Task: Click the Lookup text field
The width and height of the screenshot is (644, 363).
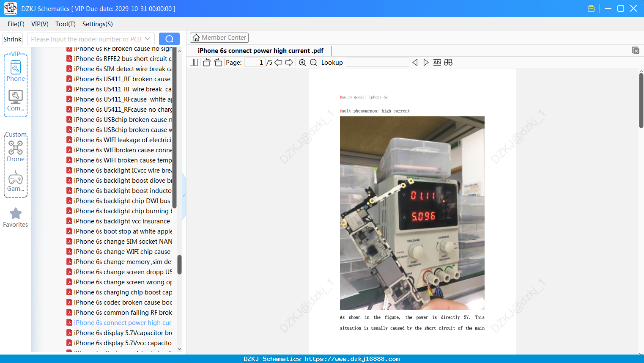Action: point(377,63)
